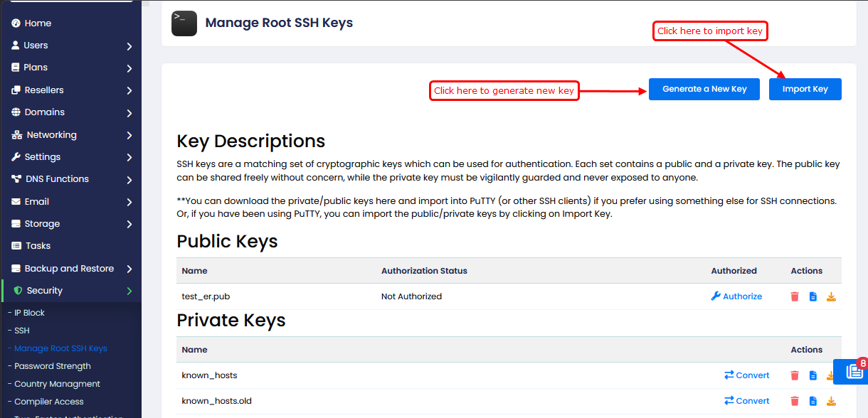Image resolution: width=868 pixels, height=418 pixels.
Task: Open the Tasks page in sidebar
Action: click(x=38, y=246)
